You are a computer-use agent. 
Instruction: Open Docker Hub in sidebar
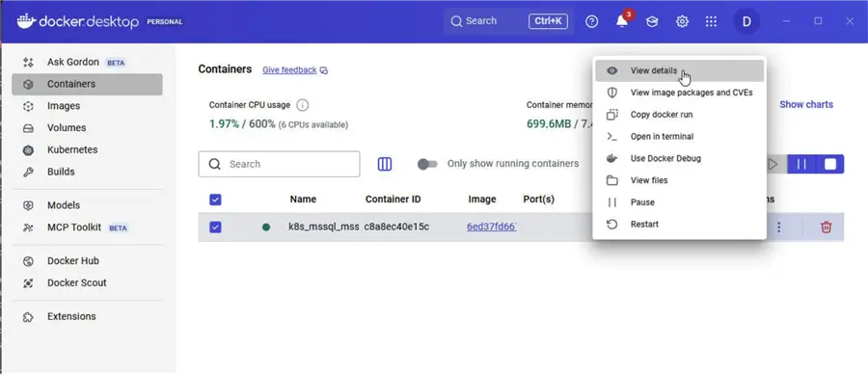coord(87,260)
